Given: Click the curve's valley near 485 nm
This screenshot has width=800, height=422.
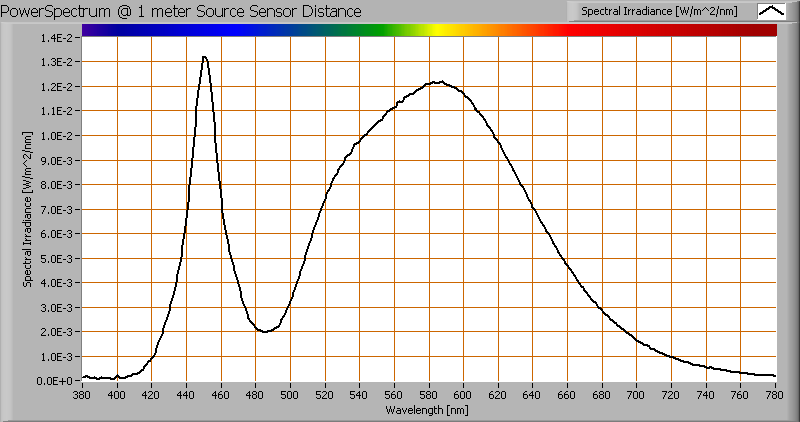Looking at the screenshot, I should [265, 331].
